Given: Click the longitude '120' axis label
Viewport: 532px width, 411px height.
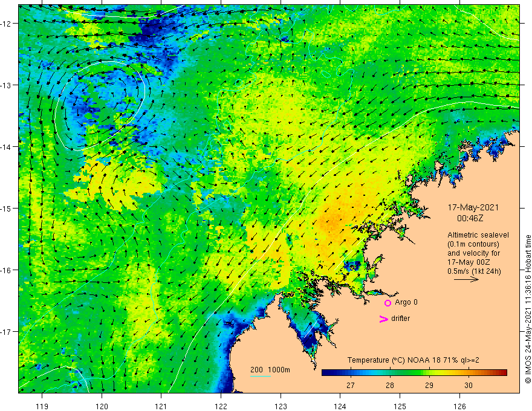Looking at the screenshot, I should pos(102,406).
